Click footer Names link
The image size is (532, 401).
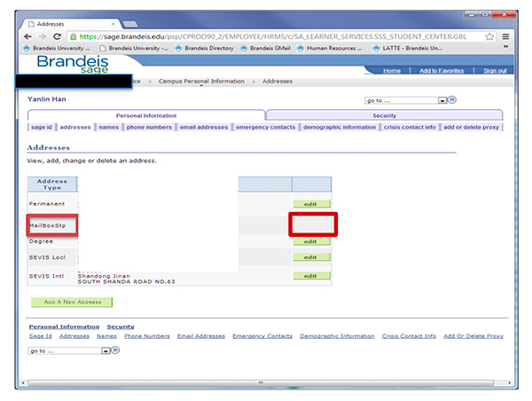(x=106, y=336)
